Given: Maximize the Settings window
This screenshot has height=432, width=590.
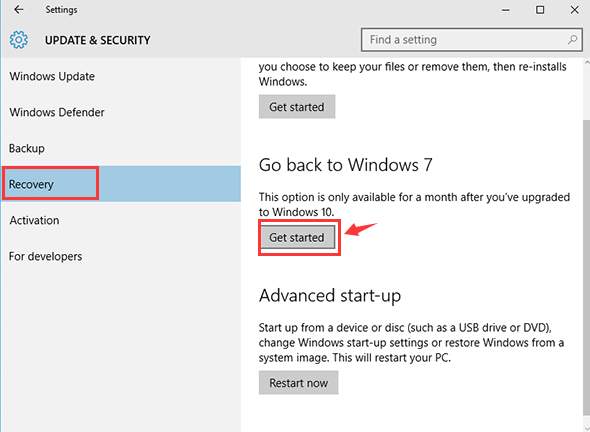Looking at the screenshot, I should pos(540,10).
